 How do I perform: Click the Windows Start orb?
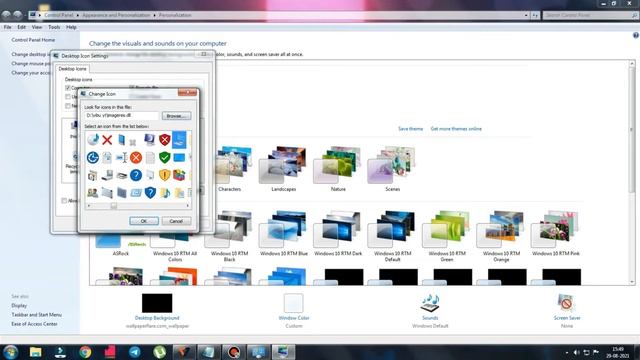[x=10, y=352]
